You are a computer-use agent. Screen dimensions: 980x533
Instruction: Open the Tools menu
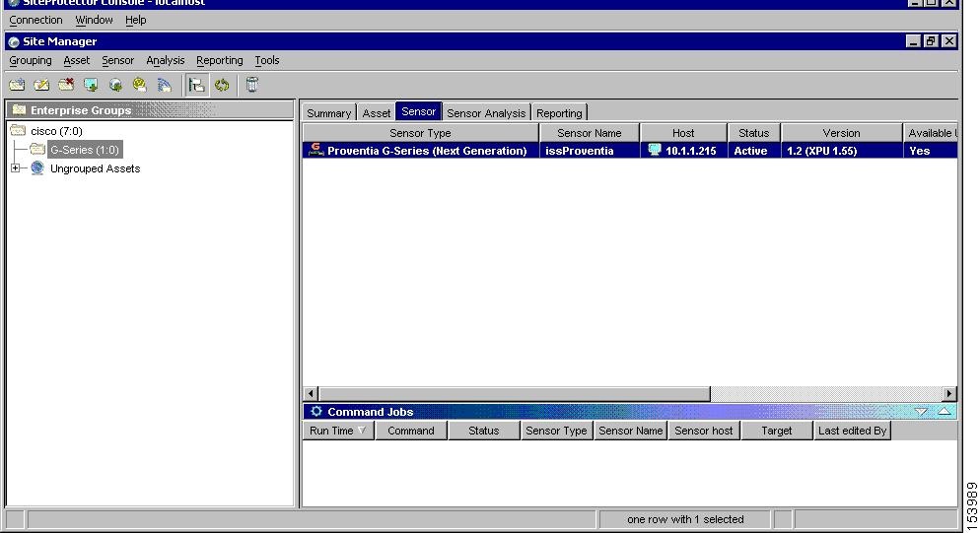[267, 61]
